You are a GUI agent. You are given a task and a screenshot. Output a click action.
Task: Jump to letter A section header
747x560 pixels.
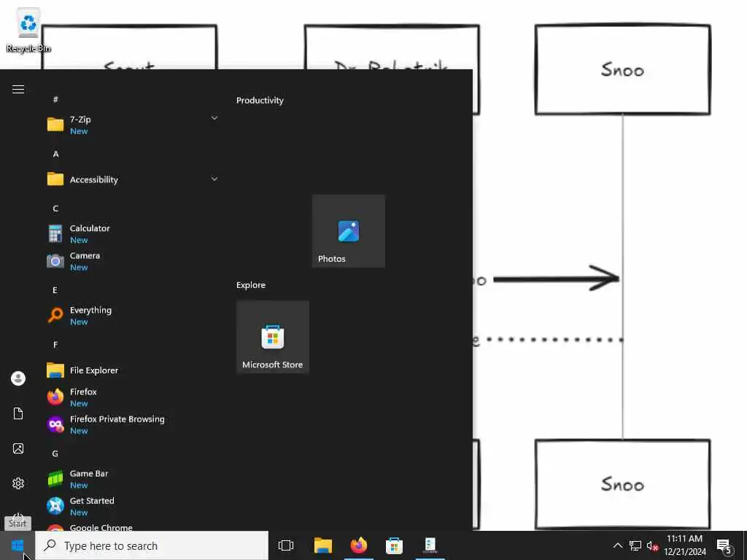click(55, 154)
